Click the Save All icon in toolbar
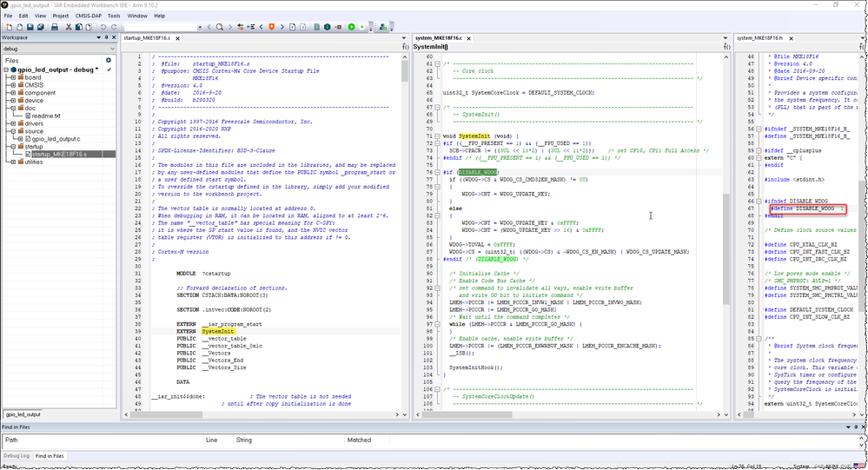The image size is (868, 470). pos(42,27)
